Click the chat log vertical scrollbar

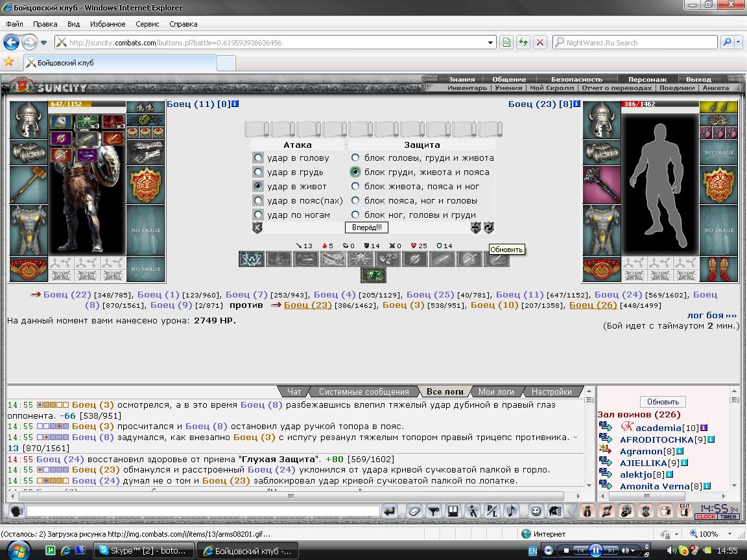click(589, 438)
